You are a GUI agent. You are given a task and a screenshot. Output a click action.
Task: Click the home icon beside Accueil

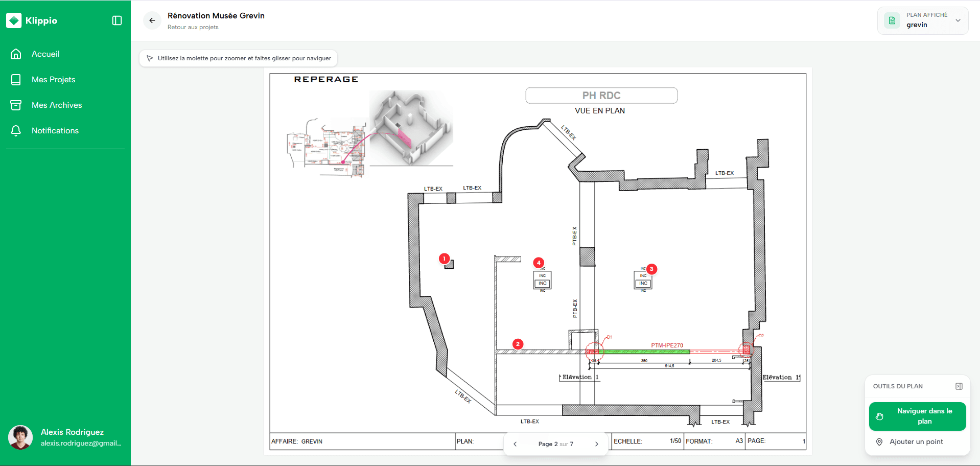(x=16, y=54)
